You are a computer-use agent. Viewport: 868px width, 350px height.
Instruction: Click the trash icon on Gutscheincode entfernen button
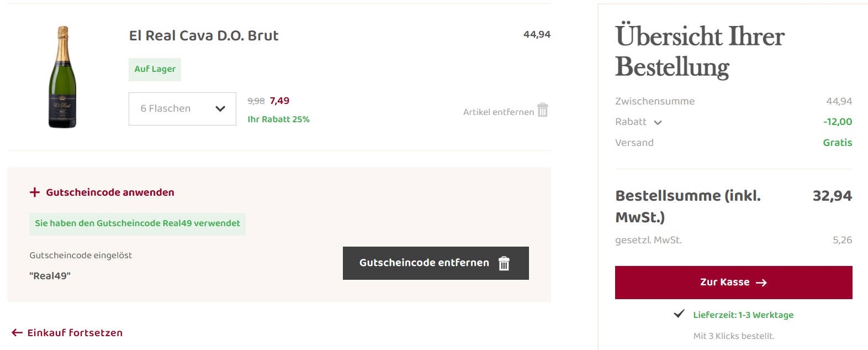point(503,263)
